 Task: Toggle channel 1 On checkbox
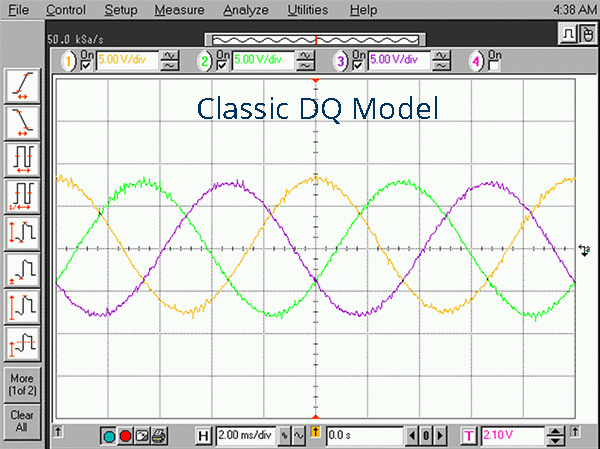click(86, 65)
